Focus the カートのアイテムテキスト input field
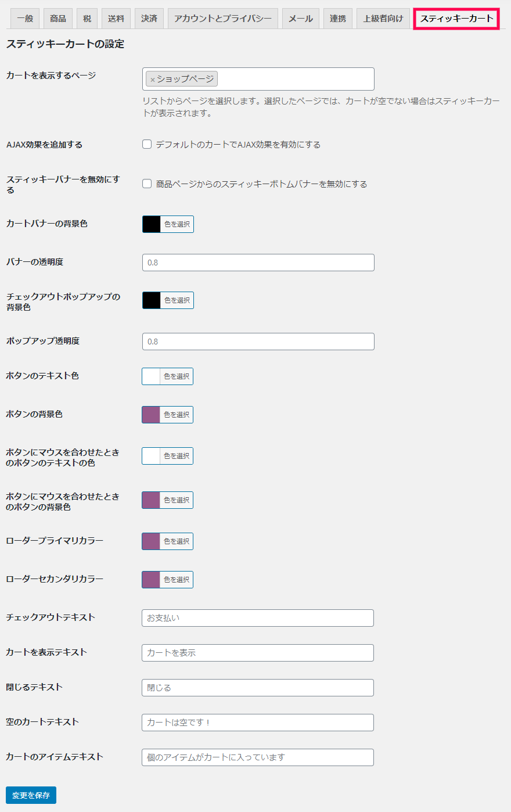 tap(258, 757)
